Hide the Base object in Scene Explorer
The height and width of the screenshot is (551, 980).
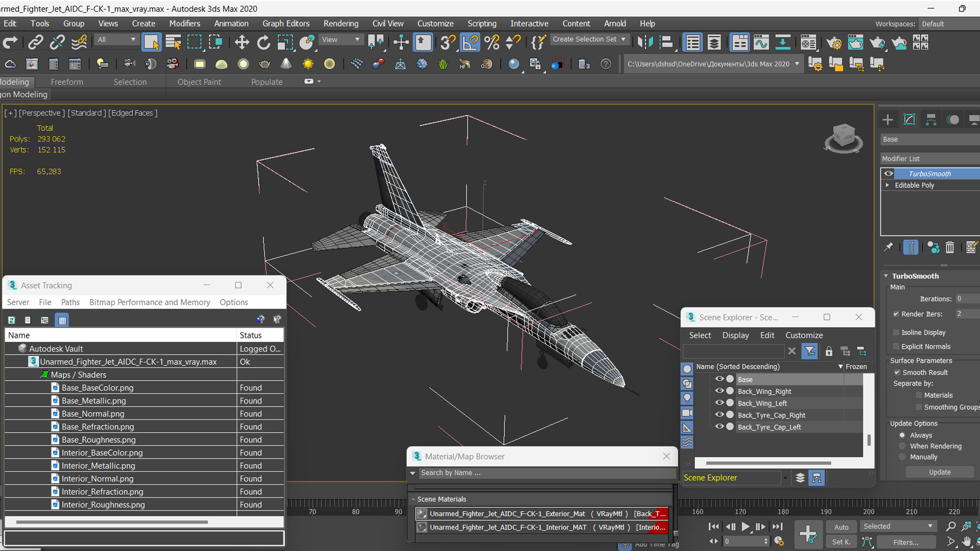719,379
